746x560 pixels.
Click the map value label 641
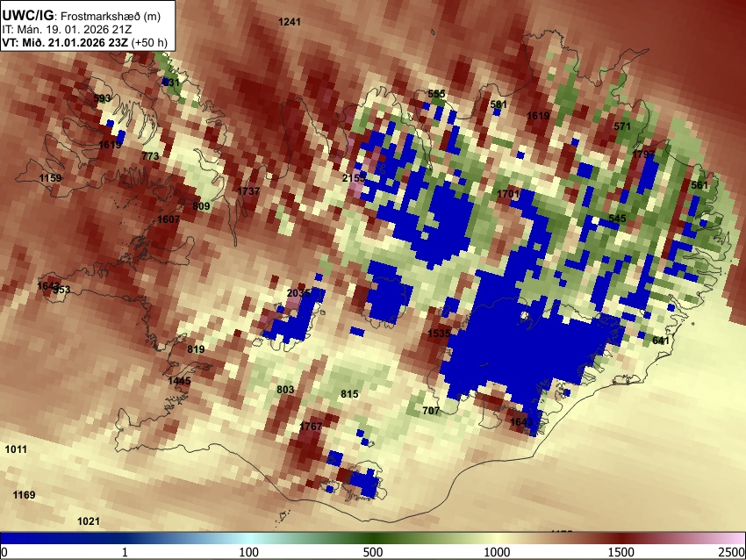point(661,341)
